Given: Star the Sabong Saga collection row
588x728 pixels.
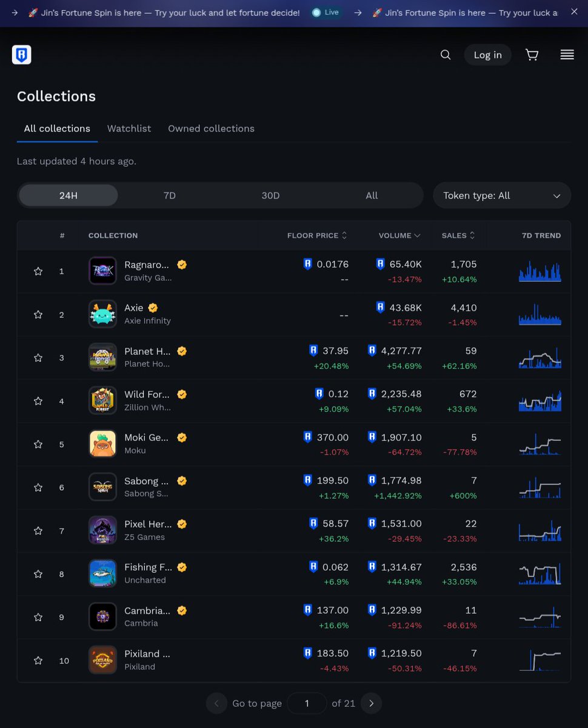Looking at the screenshot, I should pos(38,487).
